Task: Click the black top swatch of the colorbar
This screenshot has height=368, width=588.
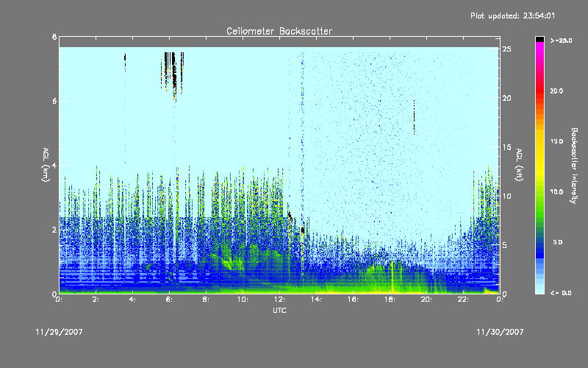Action: coord(539,39)
